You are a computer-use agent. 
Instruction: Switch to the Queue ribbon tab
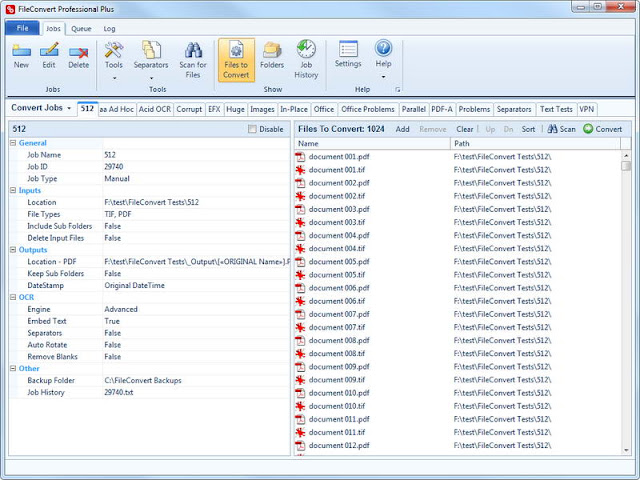tap(81, 29)
